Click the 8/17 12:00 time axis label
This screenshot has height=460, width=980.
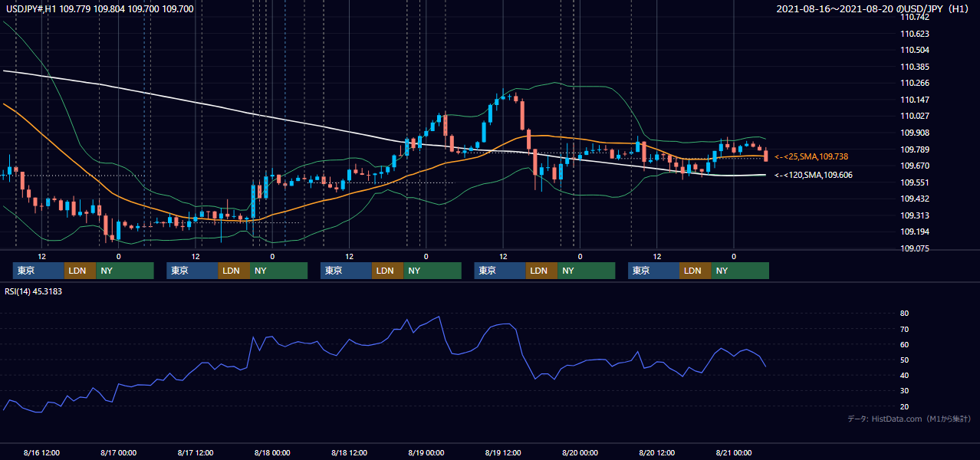[x=195, y=452]
